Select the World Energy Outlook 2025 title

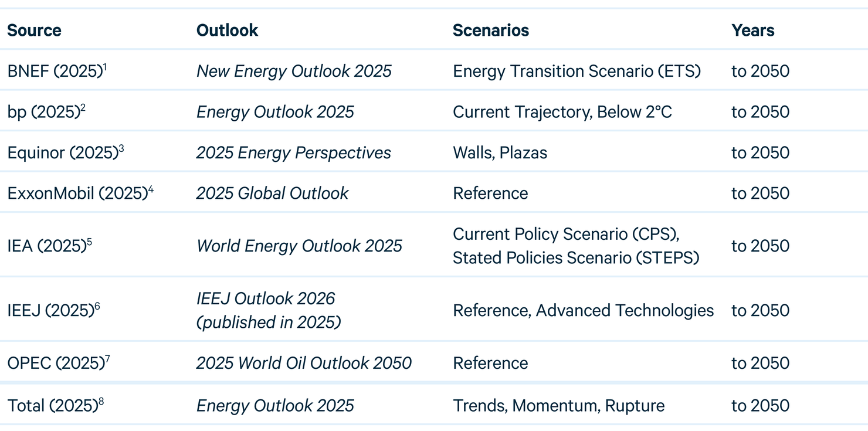click(299, 246)
